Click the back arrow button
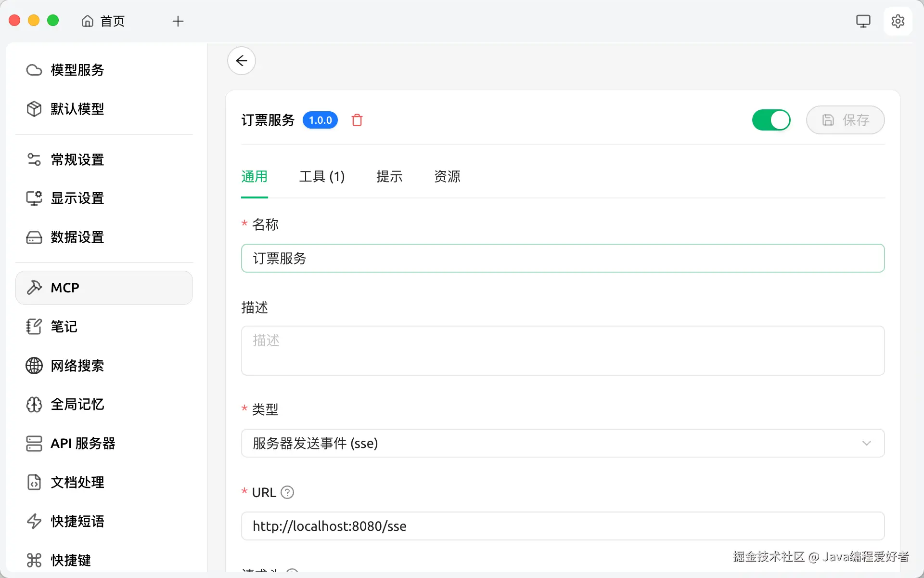Image resolution: width=924 pixels, height=578 pixels. (242, 61)
